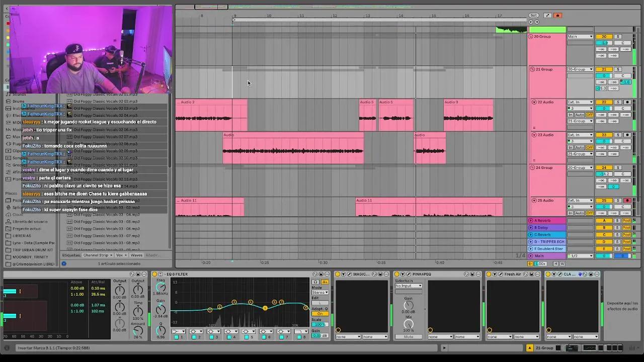The image size is (644, 362).
Task: Click the Set button in the control bar
Action: [535, 15]
